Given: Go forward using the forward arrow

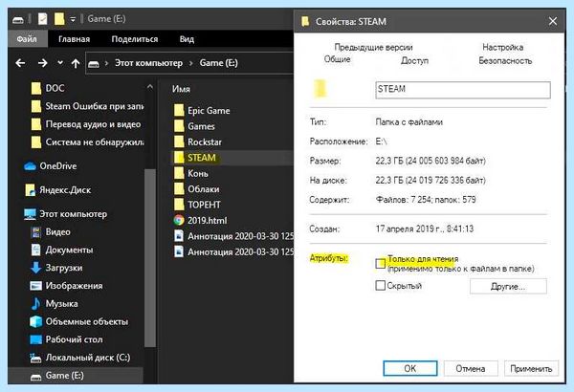Looking at the screenshot, I should point(42,63).
